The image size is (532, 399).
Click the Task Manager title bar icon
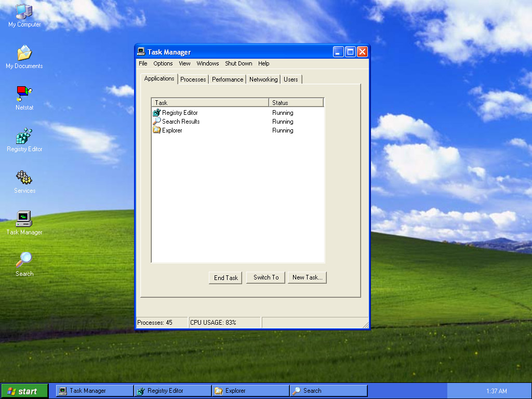141,51
